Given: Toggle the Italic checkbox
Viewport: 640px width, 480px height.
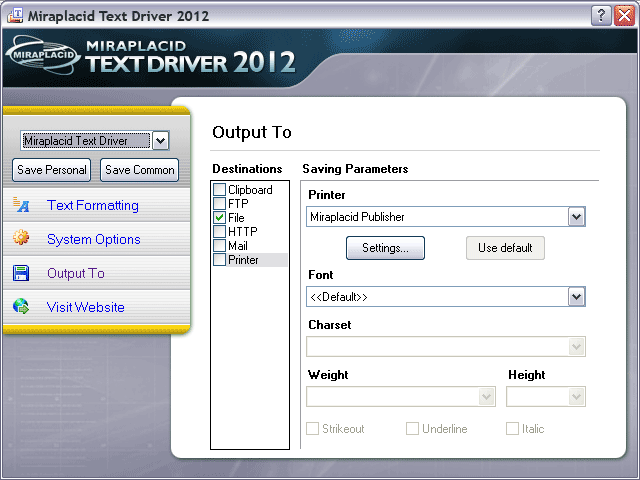Looking at the screenshot, I should pyautogui.click(x=512, y=429).
